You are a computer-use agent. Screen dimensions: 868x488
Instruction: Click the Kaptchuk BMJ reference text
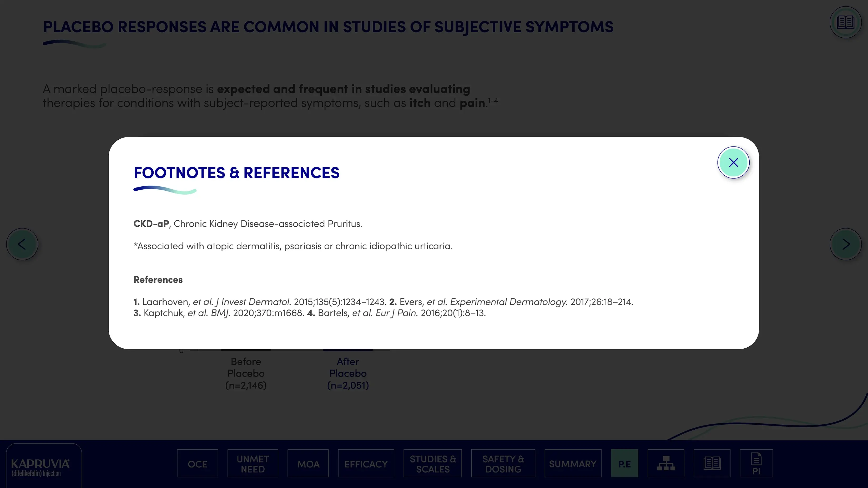coord(219,313)
